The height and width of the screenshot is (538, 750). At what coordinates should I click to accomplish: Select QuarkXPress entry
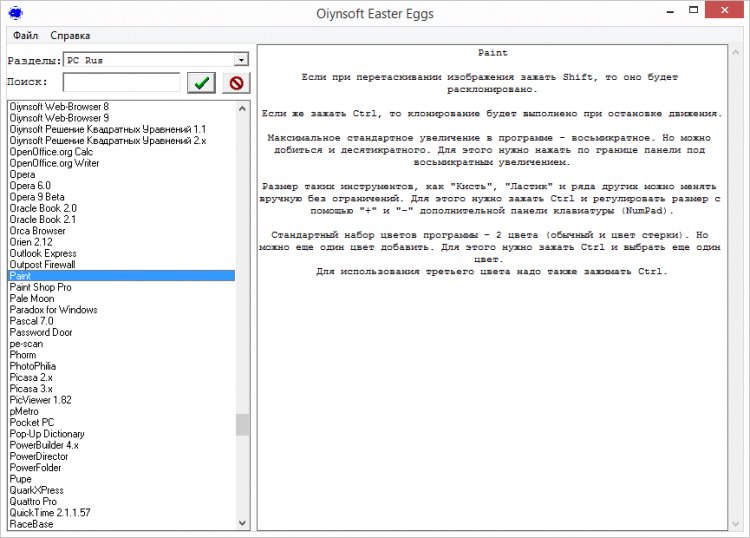(x=122, y=491)
